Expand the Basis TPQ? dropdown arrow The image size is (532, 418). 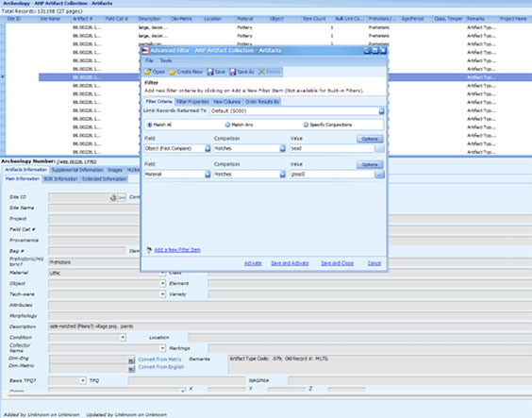tap(82, 380)
